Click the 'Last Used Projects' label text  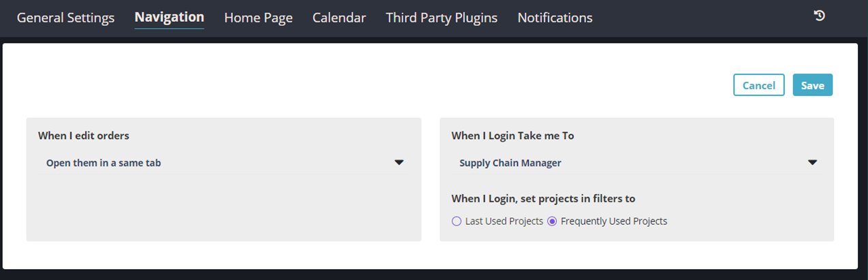pos(504,221)
